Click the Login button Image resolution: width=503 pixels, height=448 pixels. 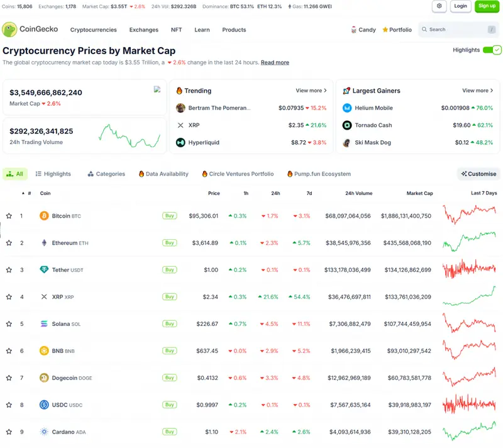pyautogui.click(x=460, y=6)
